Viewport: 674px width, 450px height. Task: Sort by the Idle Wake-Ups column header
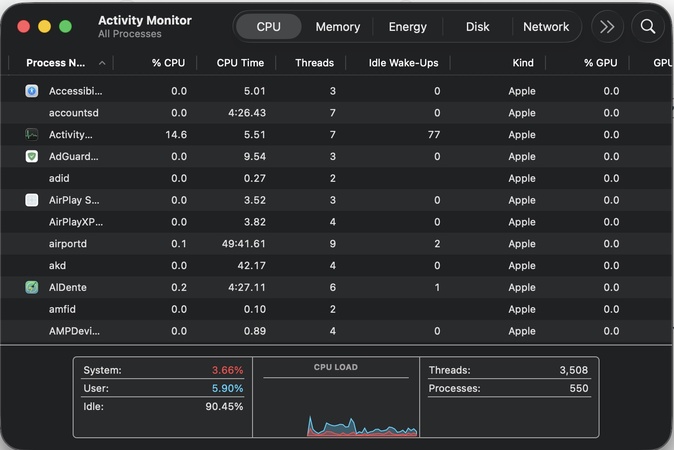click(x=403, y=63)
